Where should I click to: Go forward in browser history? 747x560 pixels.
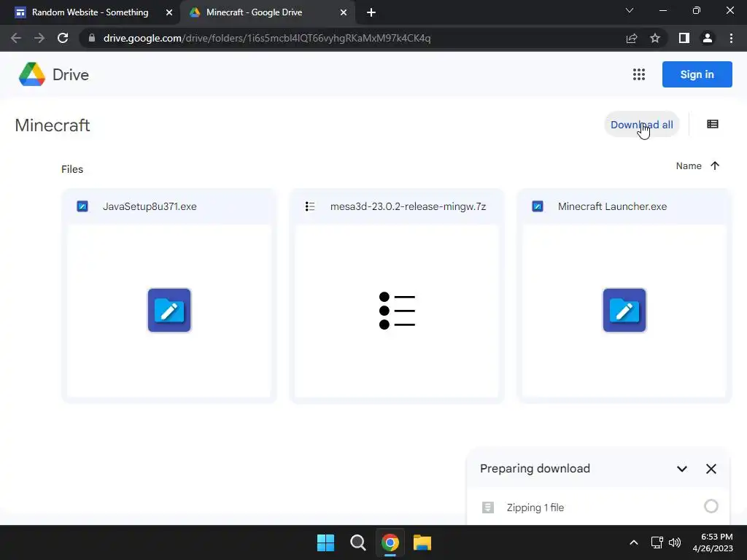[x=39, y=38]
